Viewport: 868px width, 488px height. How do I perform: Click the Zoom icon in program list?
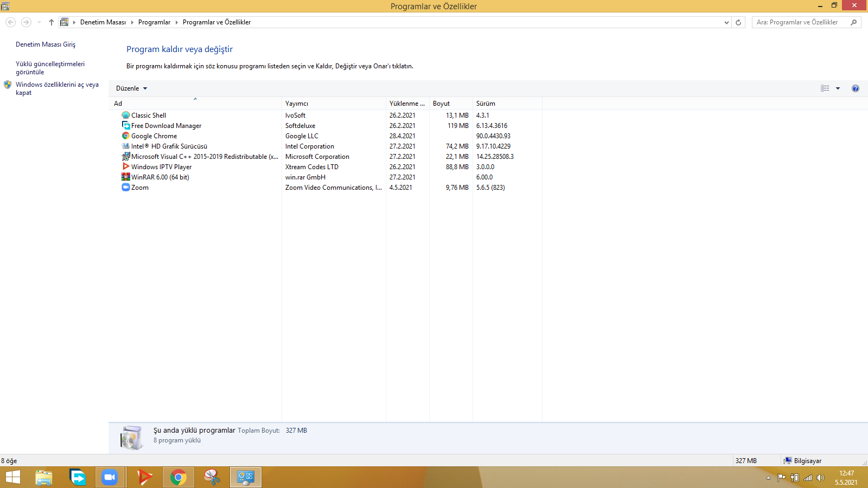(x=126, y=188)
